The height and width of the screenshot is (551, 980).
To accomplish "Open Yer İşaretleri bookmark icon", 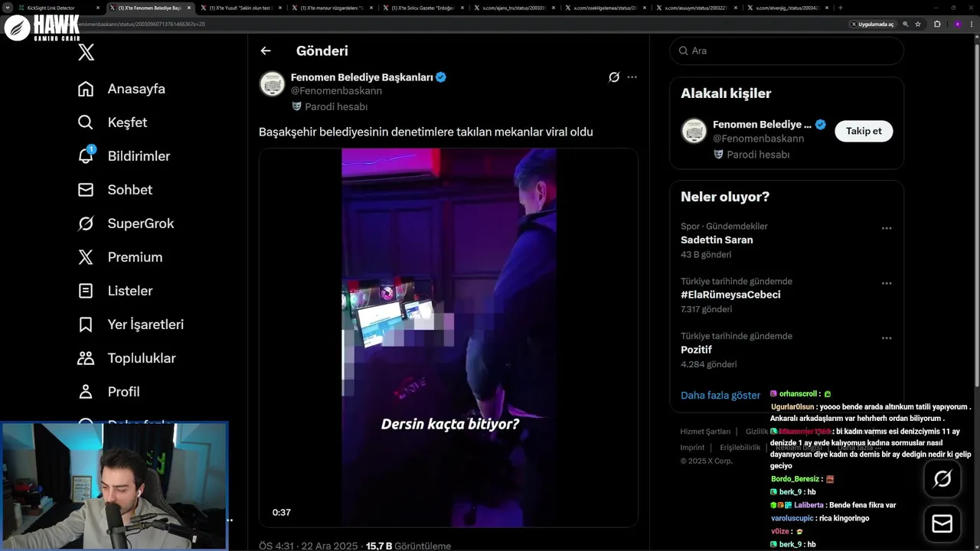I will 86,324.
